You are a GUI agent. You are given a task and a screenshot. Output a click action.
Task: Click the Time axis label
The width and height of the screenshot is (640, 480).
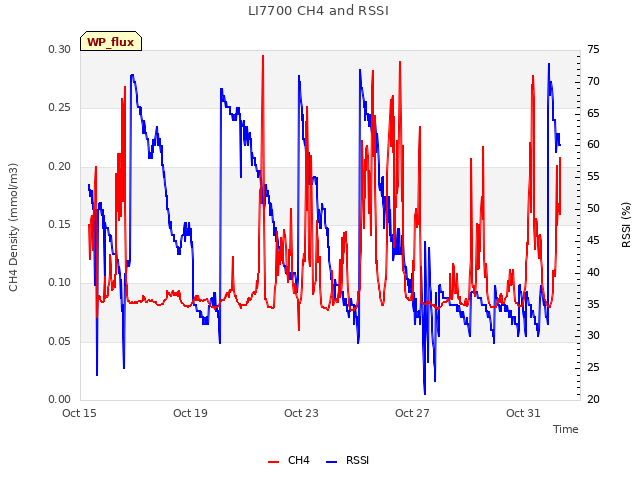pyautogui.click(x=566, y=429)
